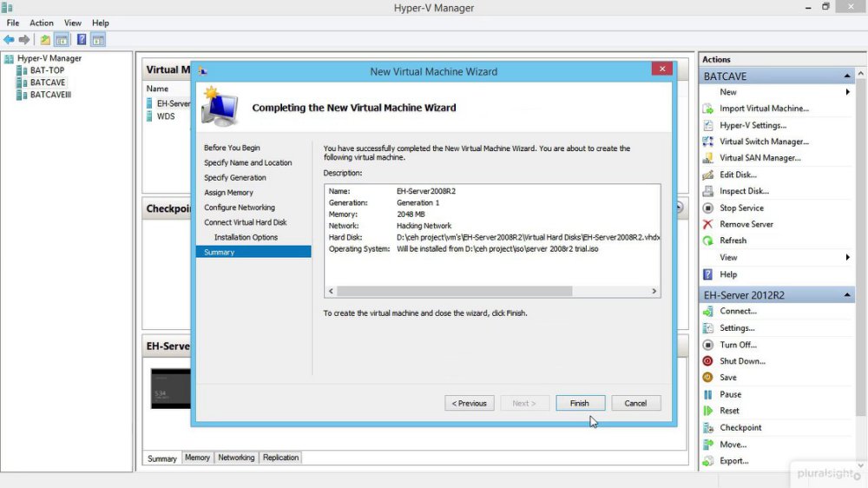Collapse the BATCAVE actions section
Screen dimensions: 868x488
click(847, 76)
